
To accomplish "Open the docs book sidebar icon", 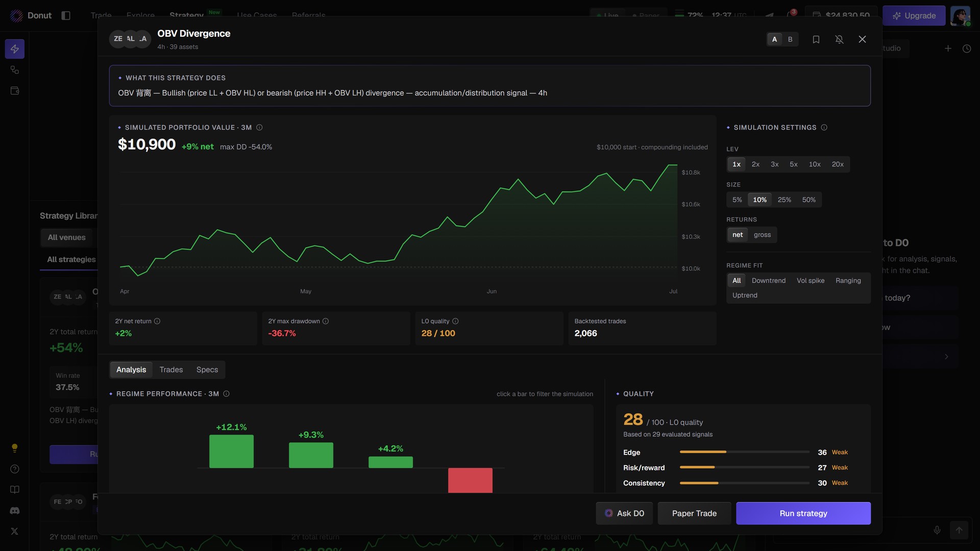I will point(15,490).
